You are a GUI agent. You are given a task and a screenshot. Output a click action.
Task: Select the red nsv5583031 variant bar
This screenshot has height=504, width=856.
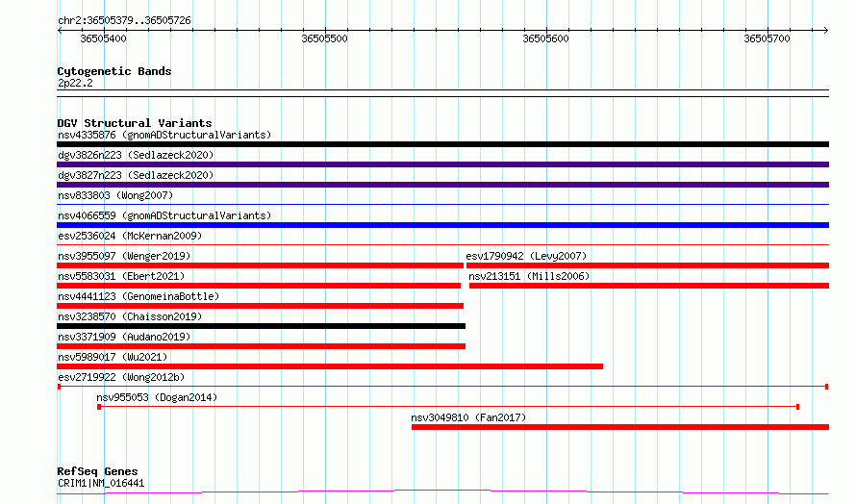pos(259,286)
